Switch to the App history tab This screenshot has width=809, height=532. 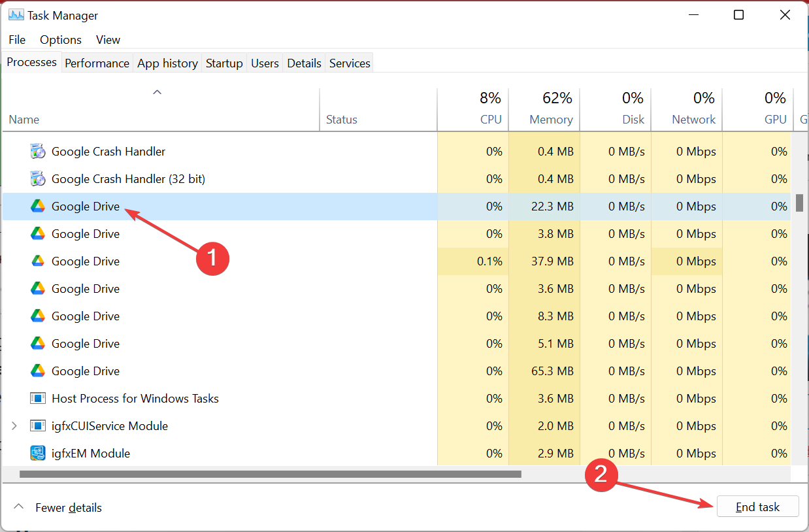(x=167, y=63)
